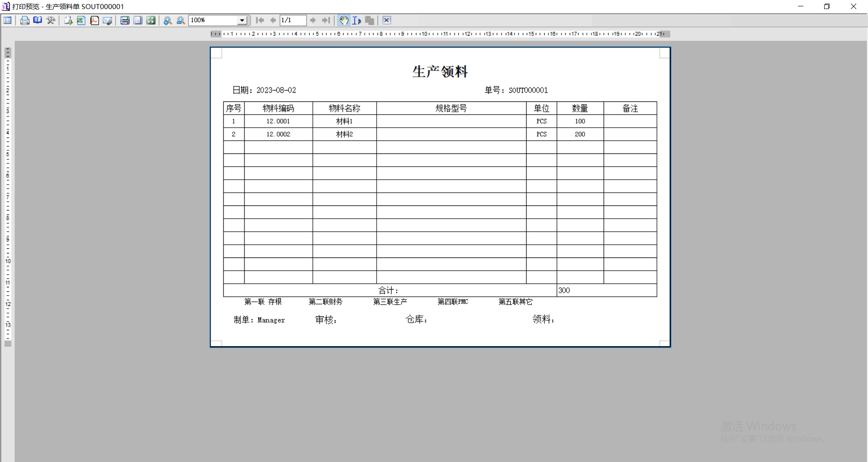Screen dimensions: 868x462
Task: Click the page number field 1/1
Action: [x=292, y=20]
